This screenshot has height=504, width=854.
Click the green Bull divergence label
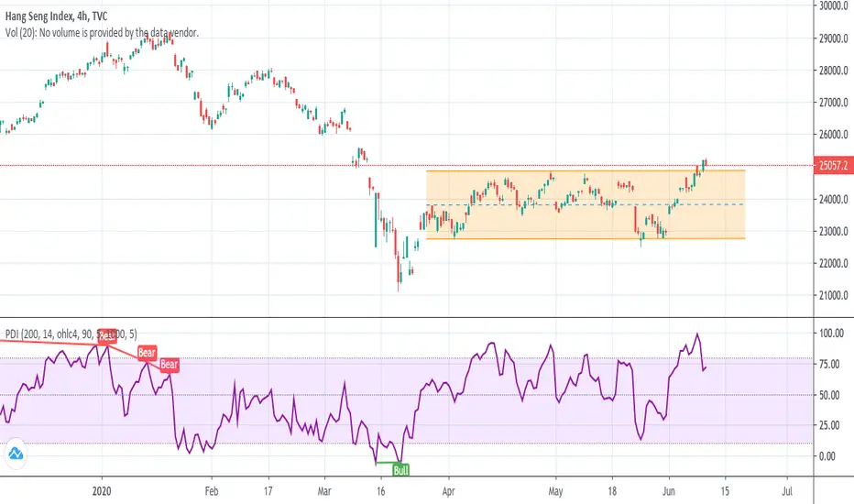click(400, 470)
